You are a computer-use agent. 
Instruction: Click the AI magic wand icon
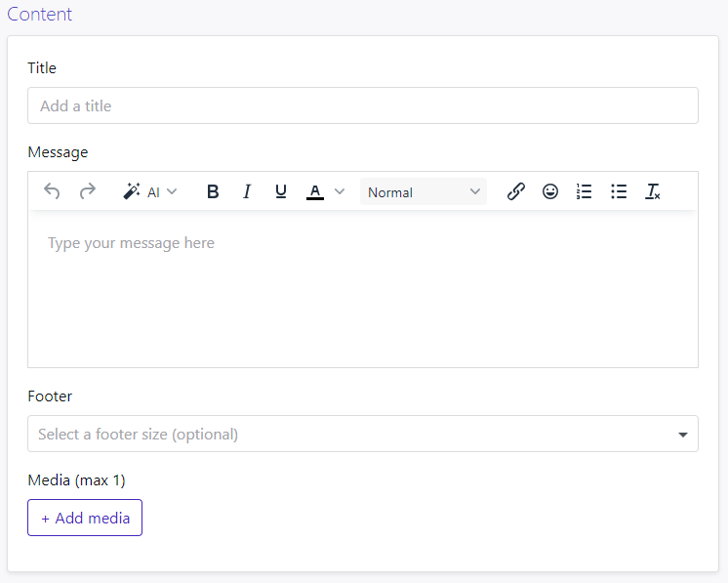pos(132,192)
